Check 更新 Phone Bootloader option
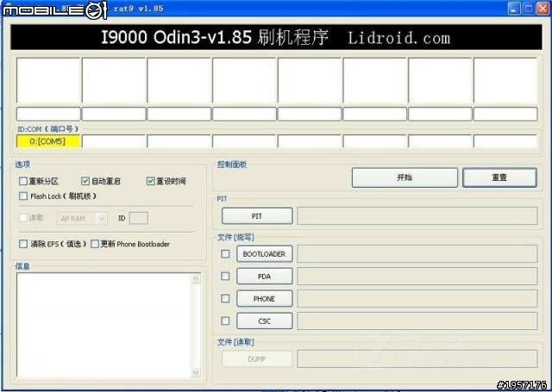The width and height of the screenshot is (552, 392). pyautogui.click(x=95, y=244)
